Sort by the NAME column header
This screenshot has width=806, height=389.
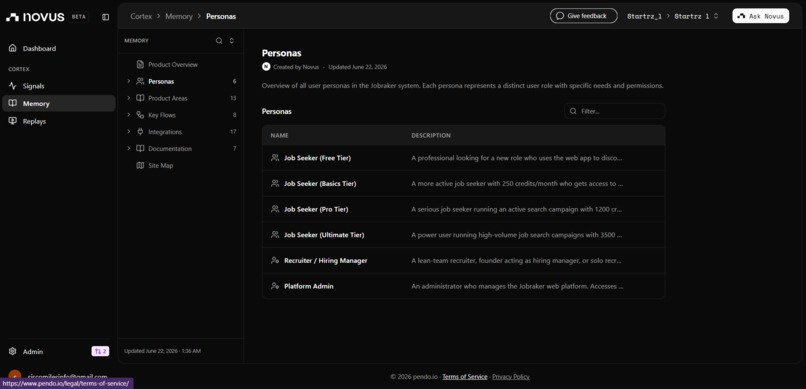tap(280, 136)
